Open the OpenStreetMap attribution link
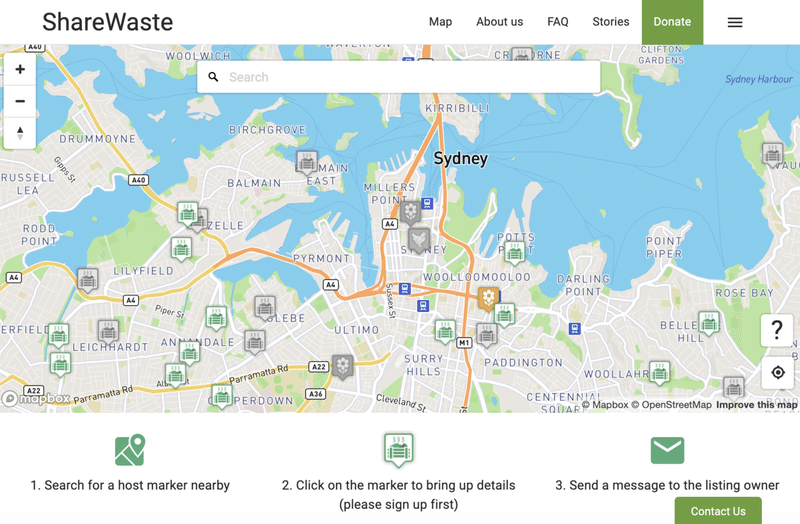This screenshot has width=800, height=524. click(x=671, y=405)
